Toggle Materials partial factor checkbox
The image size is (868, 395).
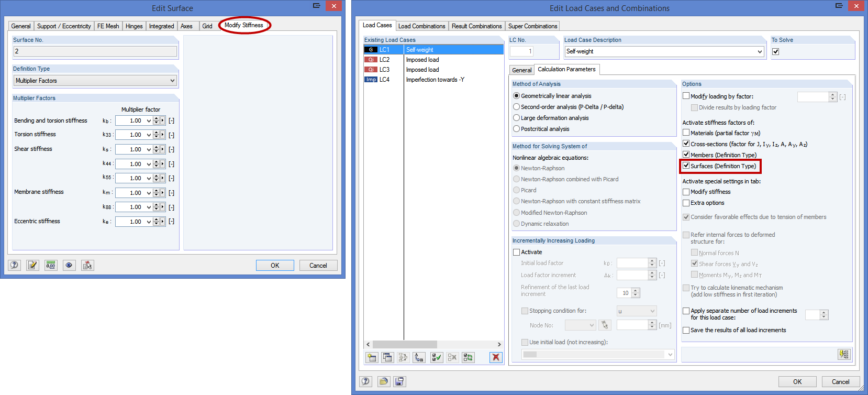click(686, 133)
